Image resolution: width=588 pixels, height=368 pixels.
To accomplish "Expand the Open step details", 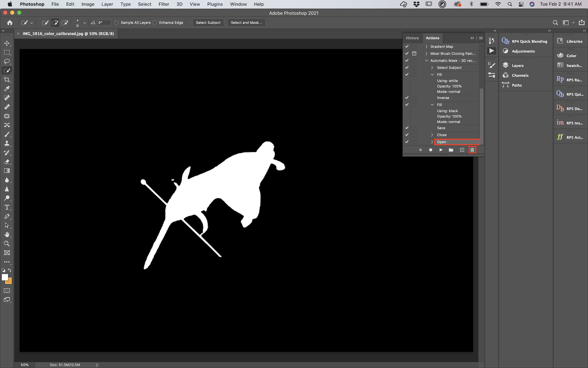I will [432, 142].
